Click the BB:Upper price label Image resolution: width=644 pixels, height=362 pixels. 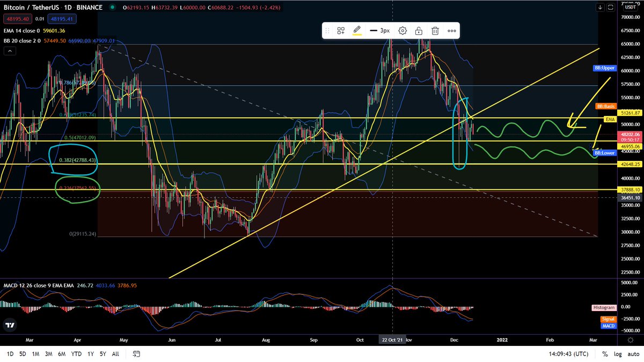(604, 68)
